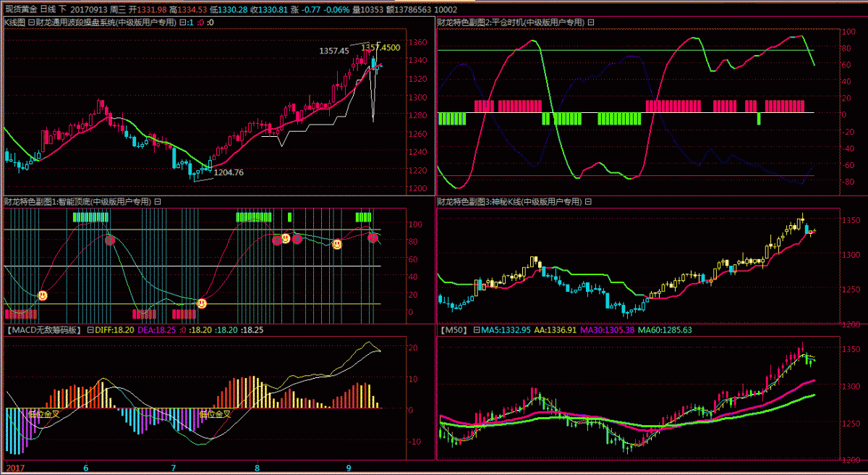The height and width of the screenshot is (475, 868).
Task: Collapse box before 财龙通用波段操盘系统 title
Action: coord(31,22)
